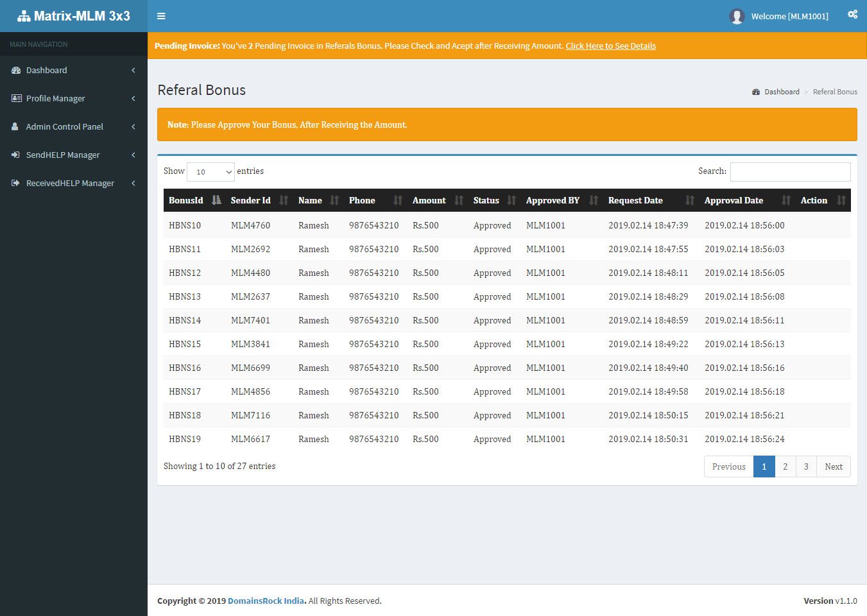Go to pagination page 3

[x=806, y=466]
